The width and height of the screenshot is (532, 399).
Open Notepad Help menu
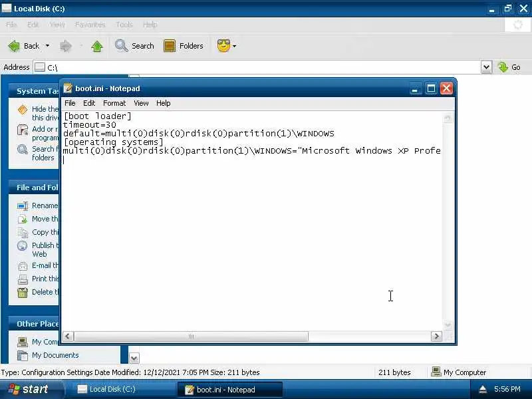coord(163,103)
